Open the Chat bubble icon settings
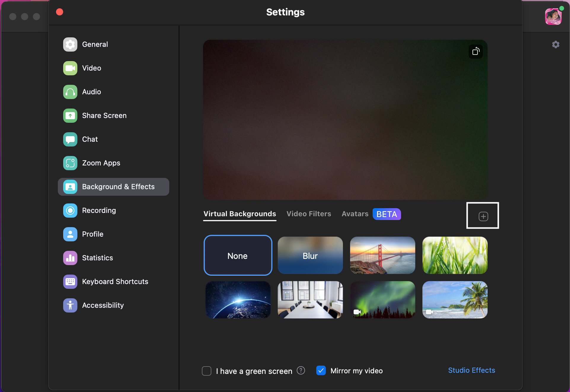 70,139
